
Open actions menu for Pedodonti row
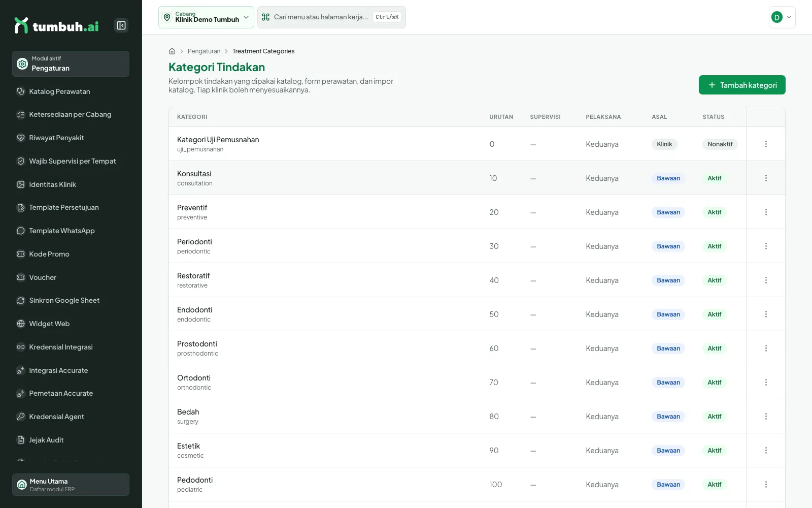point(766,485)
